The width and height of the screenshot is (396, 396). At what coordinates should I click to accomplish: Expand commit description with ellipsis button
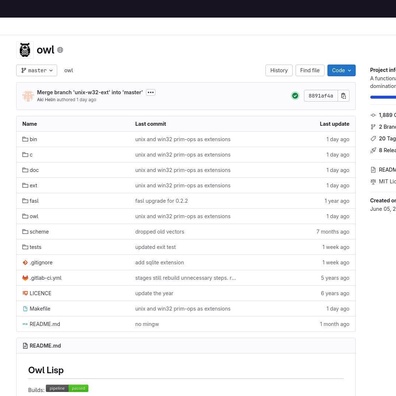click(151, 92)
